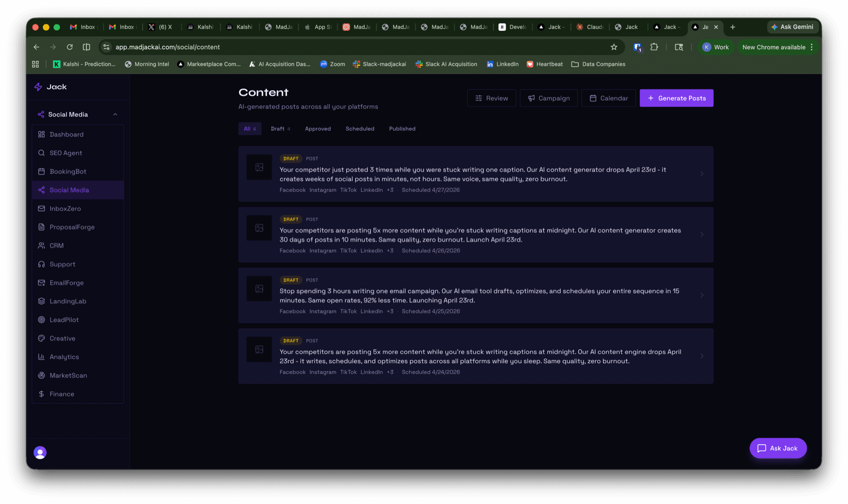This screenshot has width=848, height=504.
Task: Reload the page in Chrome
Action: tap(69, 47)
